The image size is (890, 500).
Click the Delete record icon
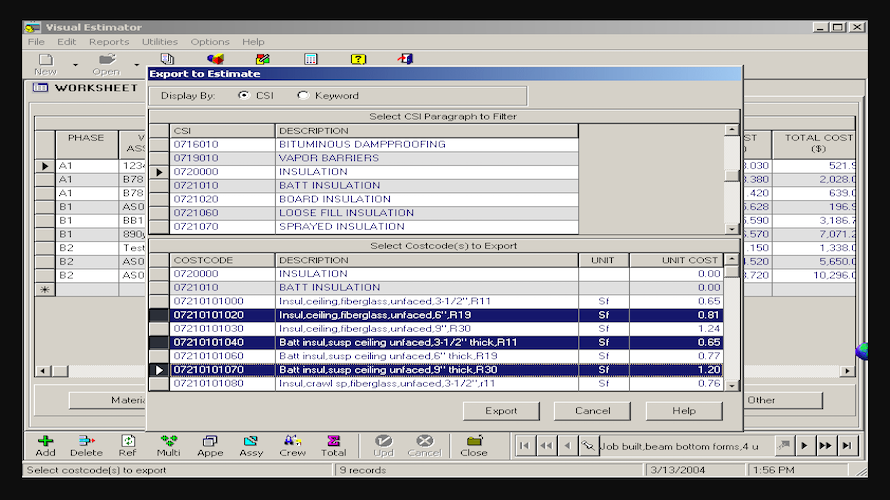86,445
